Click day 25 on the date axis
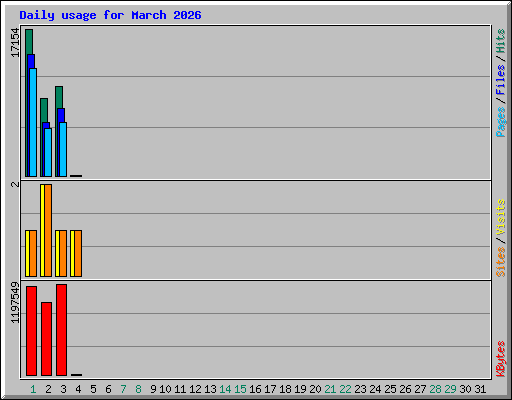The height and width of the screenshot is (400, 512). (390, 389)
